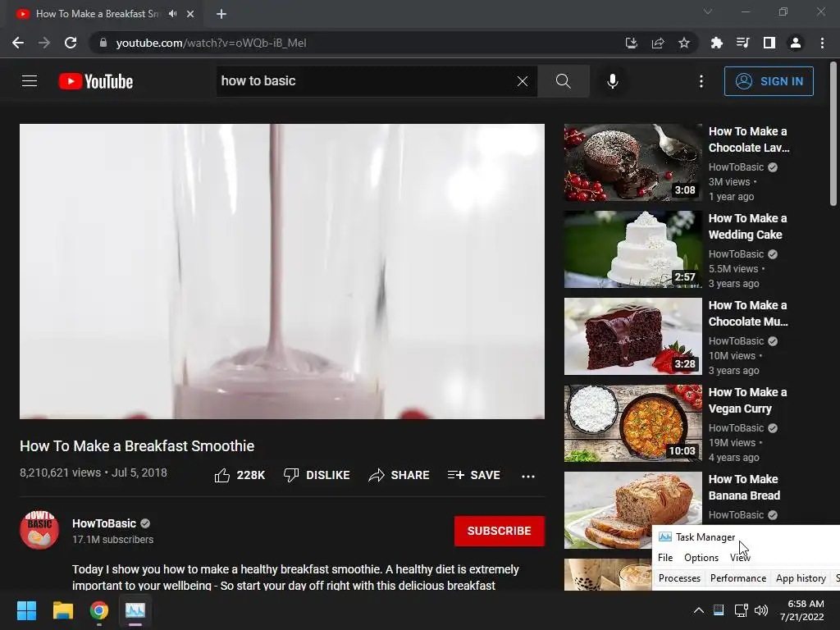840x630 pixels.
Task: Show hidden system tray icons
Action: click(x=699, y=610)
